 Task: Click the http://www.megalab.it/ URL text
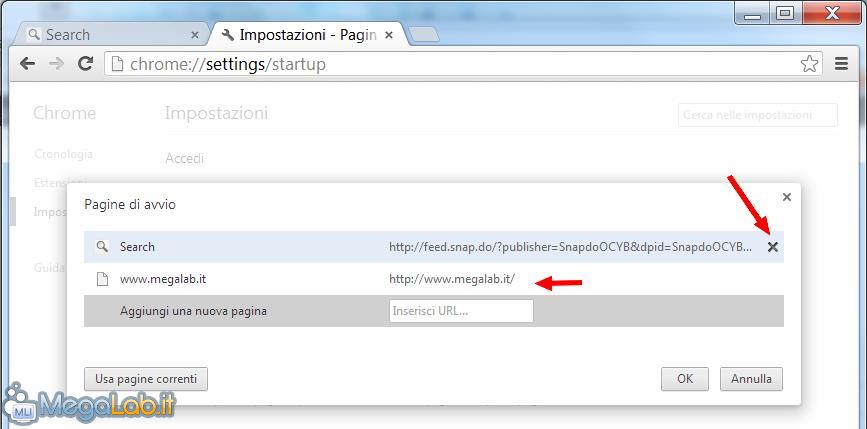(x=452, y=279)
